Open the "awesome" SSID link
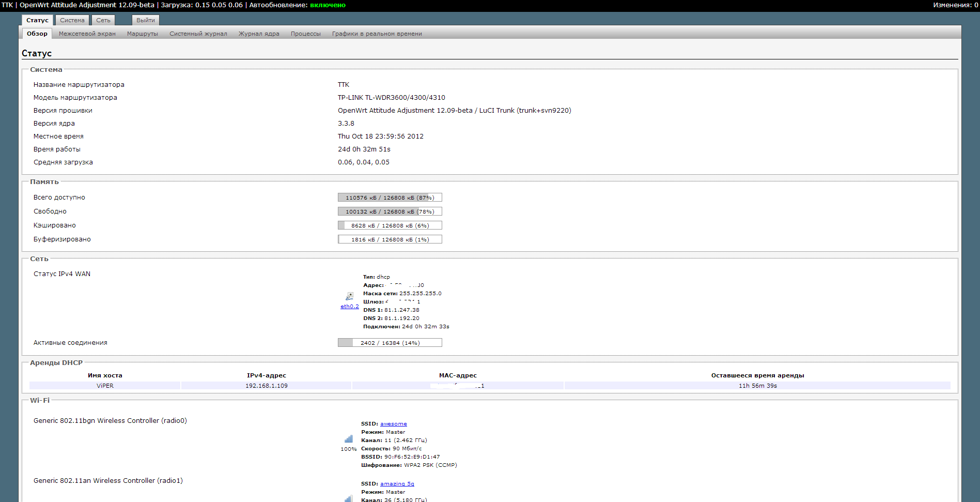Screen dimensions: 980x502 (394, 424)
